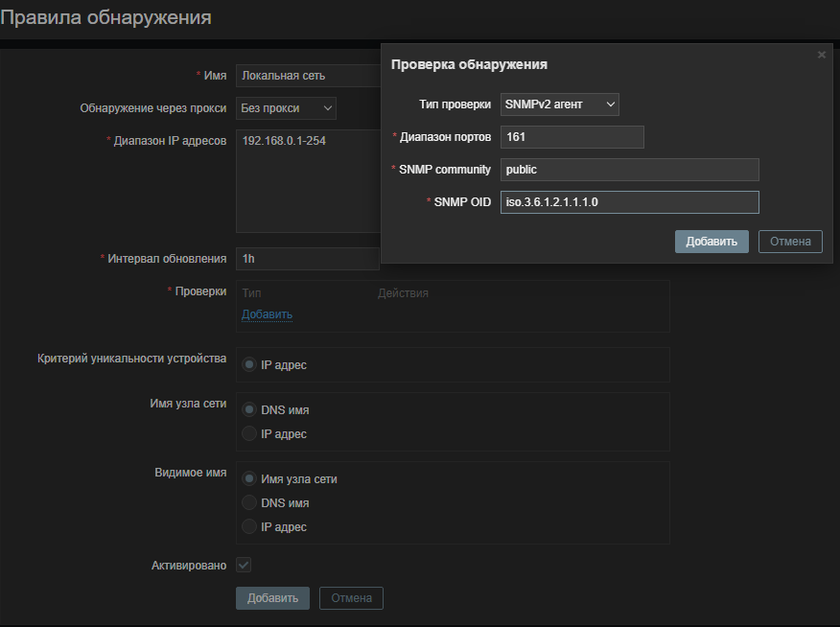Select Имя узла сети for Видимое имя
Viewport: 840px width, 627px height.
pyautogui.click(x=249, y=478)
